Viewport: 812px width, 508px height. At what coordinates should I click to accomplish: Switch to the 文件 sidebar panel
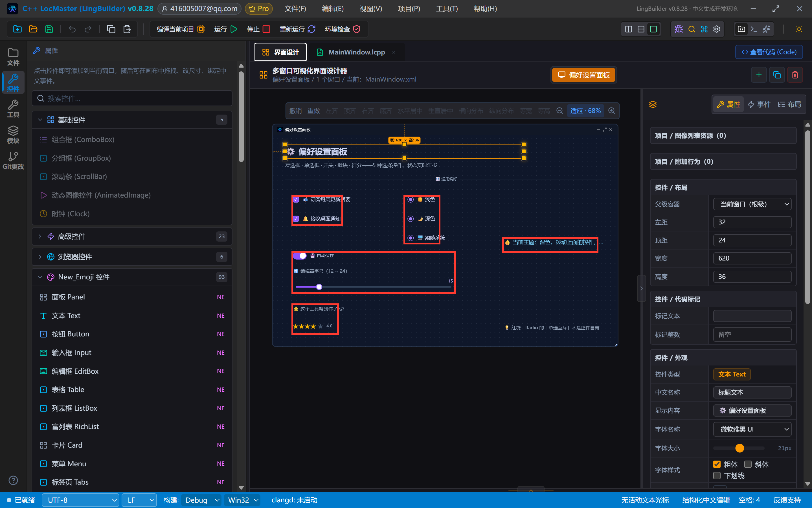coord(13,57)
